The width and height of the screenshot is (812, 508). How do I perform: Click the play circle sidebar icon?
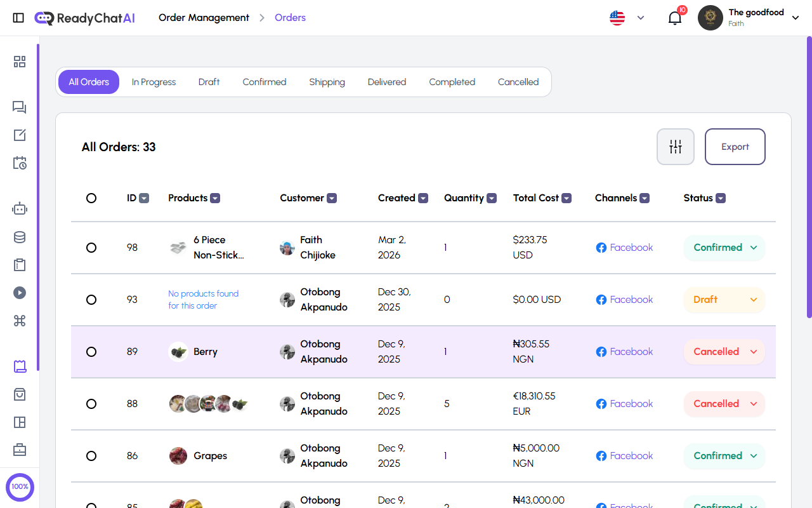tap(20, 293)
